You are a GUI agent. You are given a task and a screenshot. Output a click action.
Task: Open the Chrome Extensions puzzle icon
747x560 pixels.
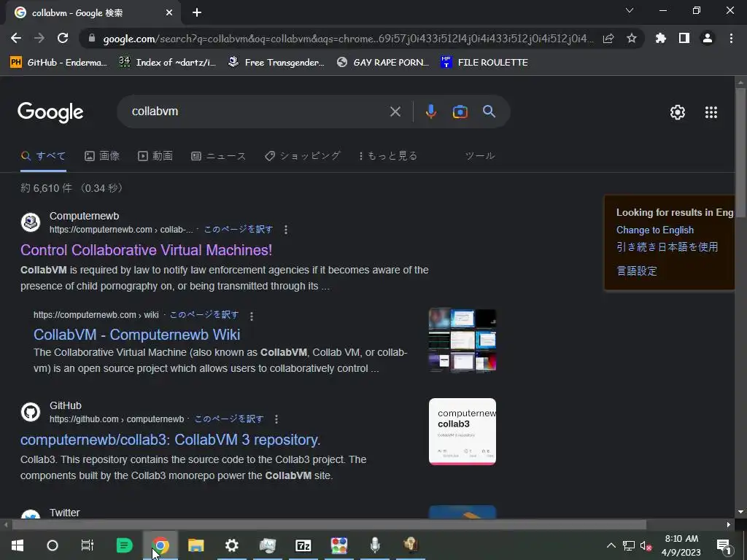point(660,38)
